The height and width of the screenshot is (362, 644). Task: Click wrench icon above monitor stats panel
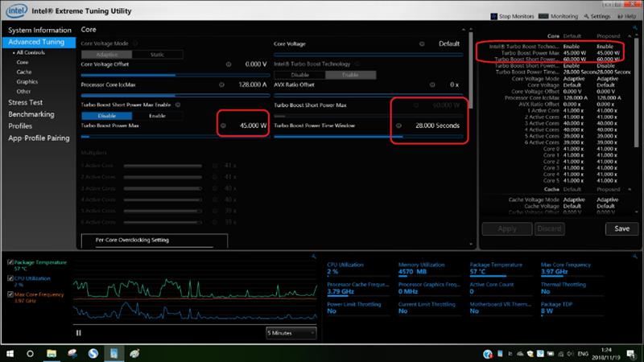(634, 257)
